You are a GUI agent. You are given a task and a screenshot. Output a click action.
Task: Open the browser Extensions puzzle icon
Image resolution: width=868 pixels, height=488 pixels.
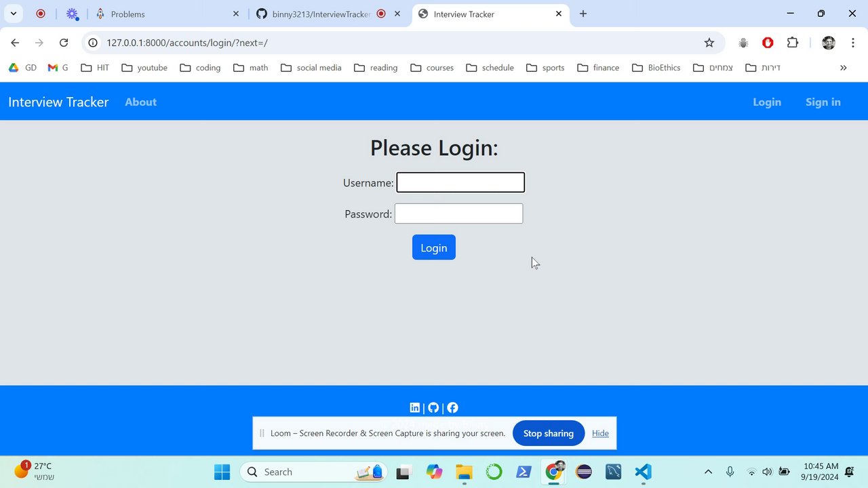[793, 43]
